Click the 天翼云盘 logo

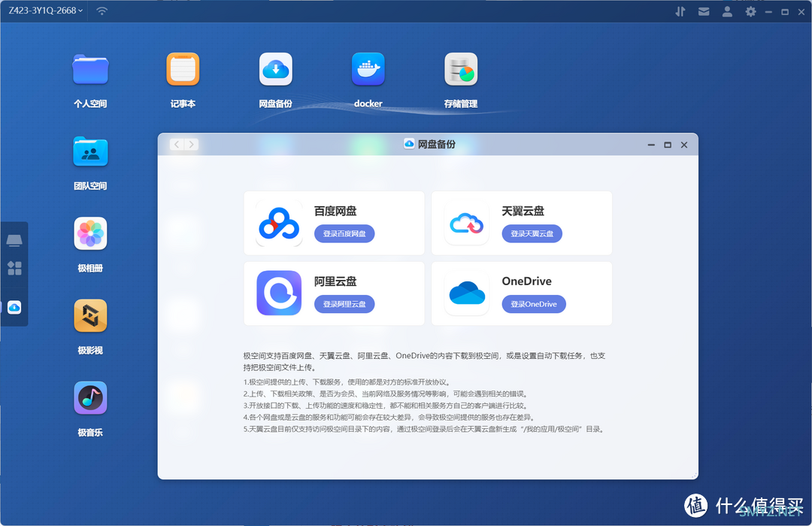[x=467, y=223]
